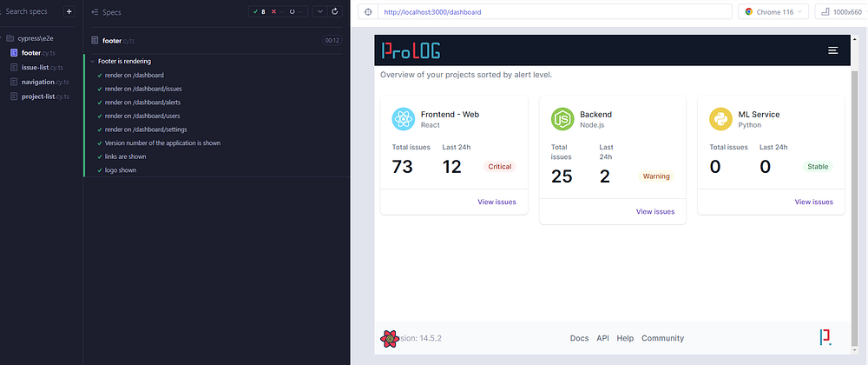868x365 pixels.
Task: Click the footer.cy.ts file icon in sidebar
Action: pos(14,53)
